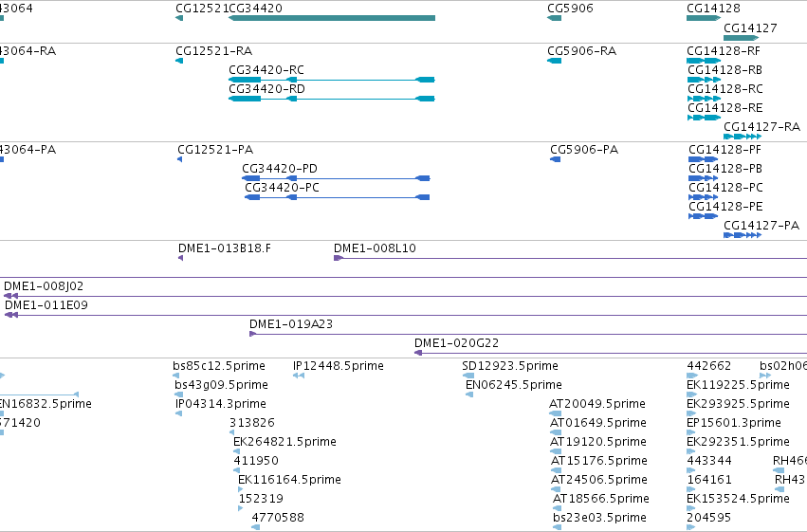The height and width of the screenshot is (532, 807).
Task: Click the DME1-020G22 arrow glyph
Action: pos(418,353)
